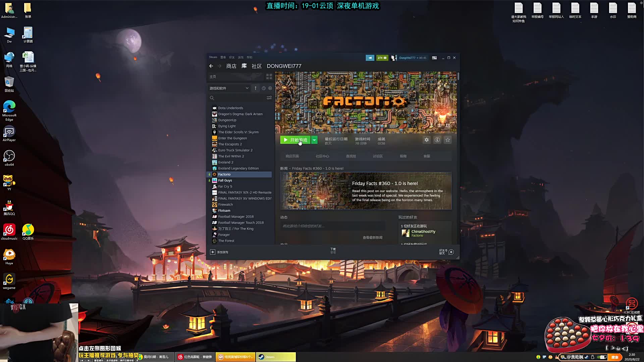Open the 274 inbox notifications
This screenshot has height=362, width=644.
click(x=382, y=58)
